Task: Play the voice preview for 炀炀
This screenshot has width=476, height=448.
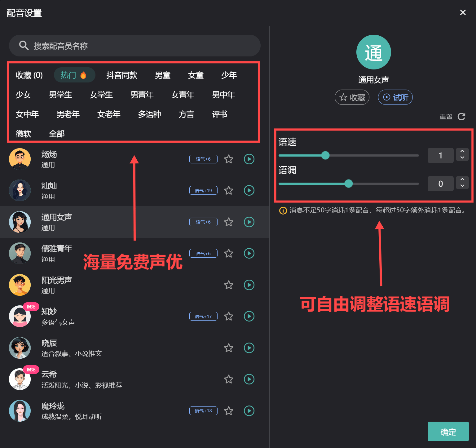Action: [x=249, y=159]
